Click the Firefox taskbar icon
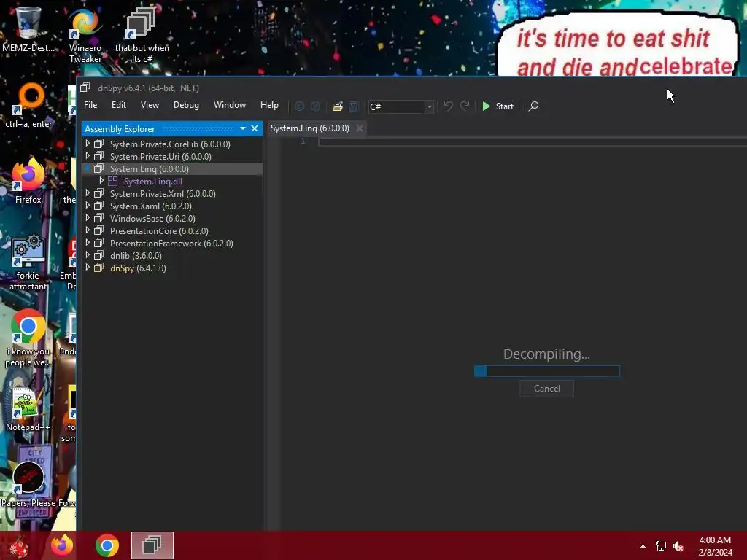The image size is (747, 560). [63, 545]
